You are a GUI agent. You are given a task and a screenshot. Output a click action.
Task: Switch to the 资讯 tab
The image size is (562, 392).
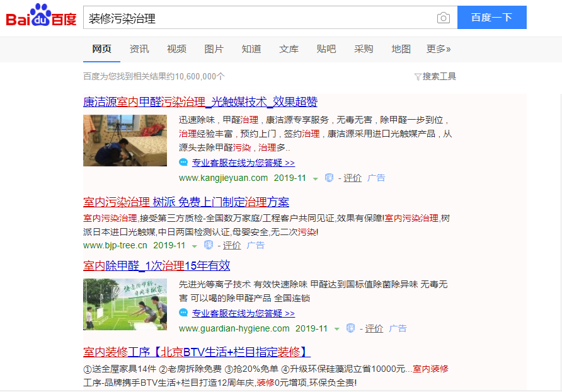pyautogui.click(x=139, y=49)
